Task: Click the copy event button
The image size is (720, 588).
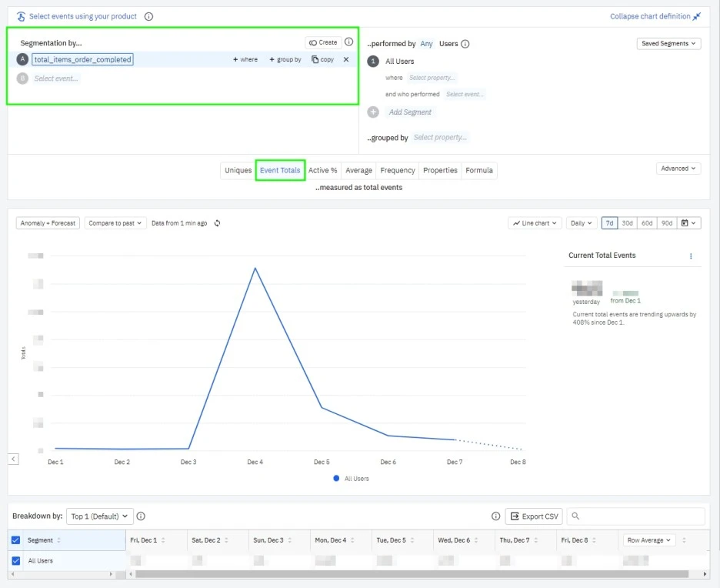Action: click(322, 59)
